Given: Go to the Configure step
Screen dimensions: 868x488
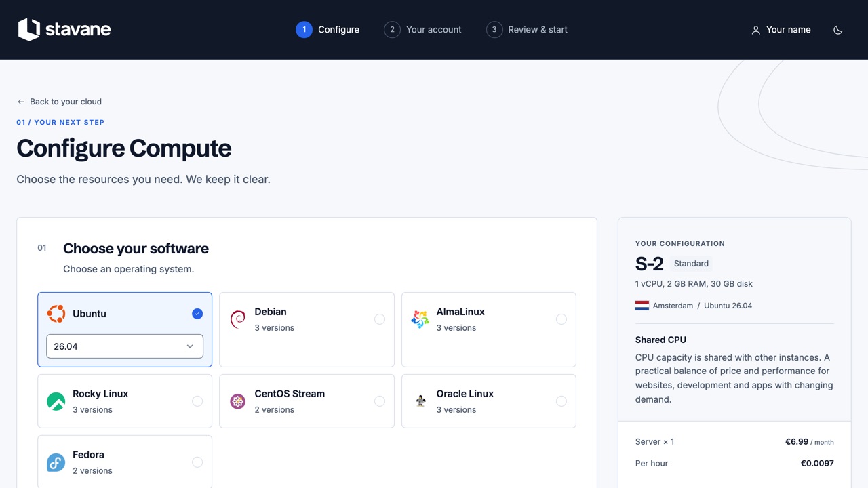Looking at the screenshot, I should point(328,30).
